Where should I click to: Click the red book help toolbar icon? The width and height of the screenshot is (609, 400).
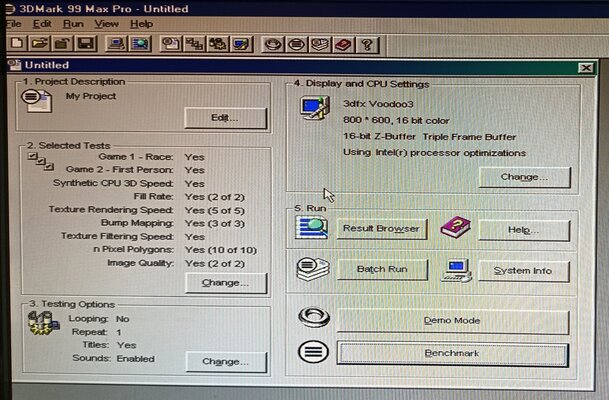[x=343, y=44]
